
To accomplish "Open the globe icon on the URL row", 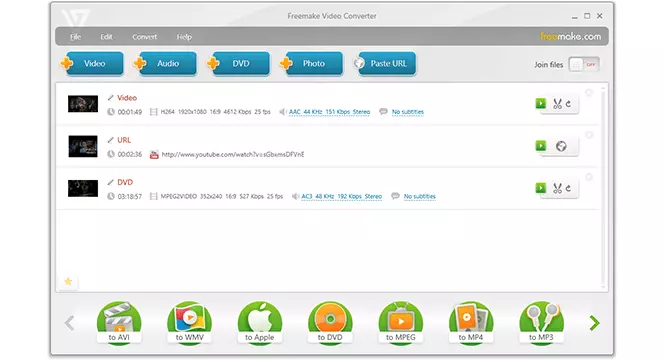I will 561,146.
